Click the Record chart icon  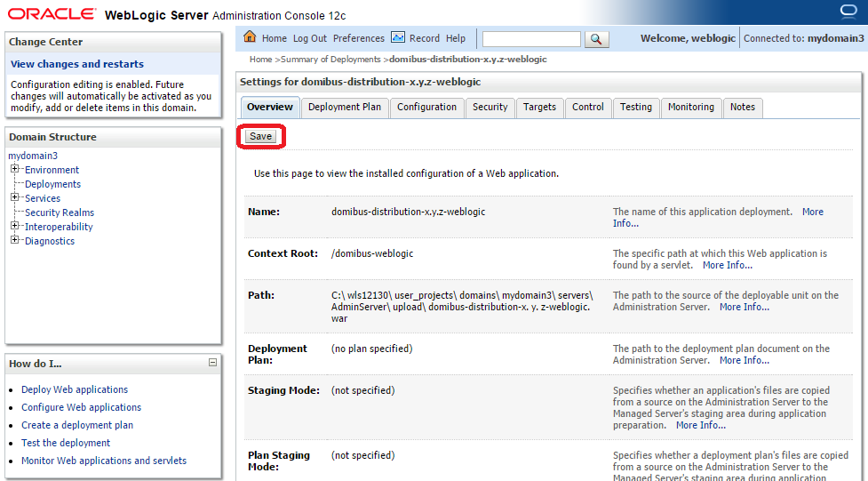click(397, 37)
